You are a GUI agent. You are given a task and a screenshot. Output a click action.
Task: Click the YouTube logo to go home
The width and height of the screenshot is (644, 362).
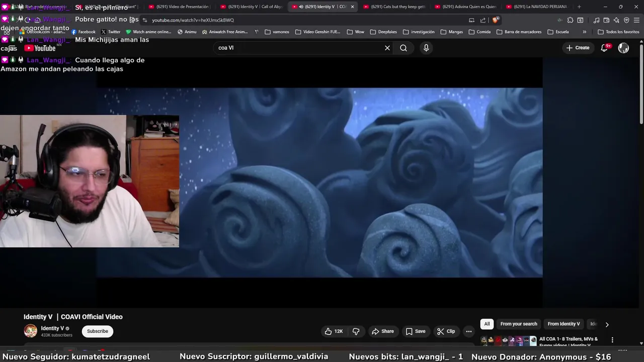click(x=40, y=48)
